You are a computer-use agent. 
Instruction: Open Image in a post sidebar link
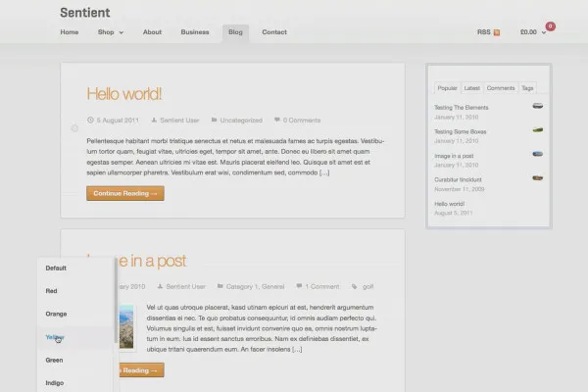454,156
